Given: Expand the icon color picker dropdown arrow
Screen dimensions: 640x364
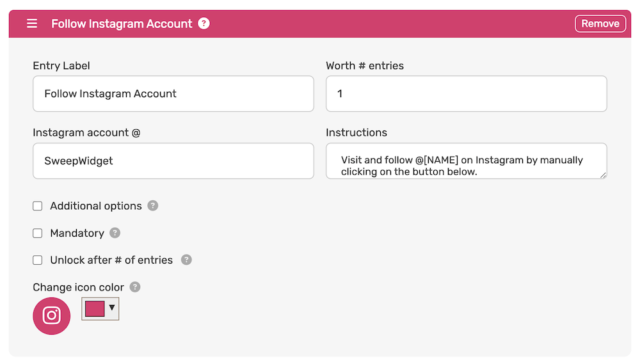Looking at the screenshot, I should pyautogui.click(x=112, y=308).
